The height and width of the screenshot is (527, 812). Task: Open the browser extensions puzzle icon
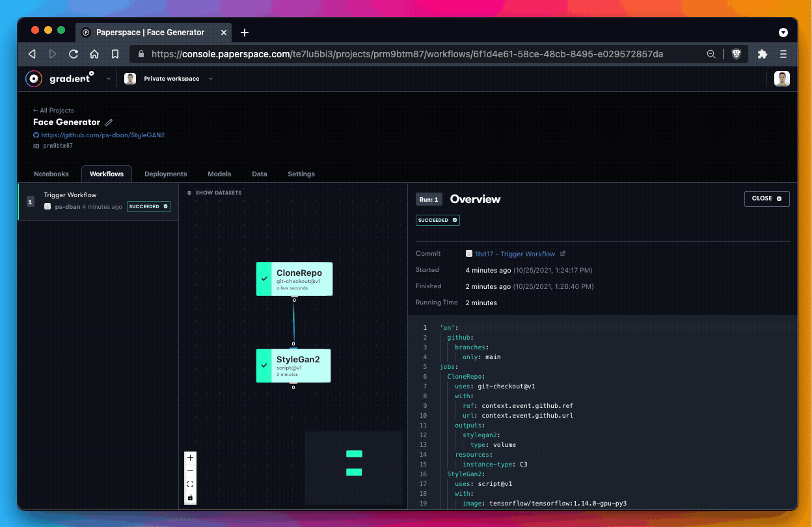coord(763,54)
